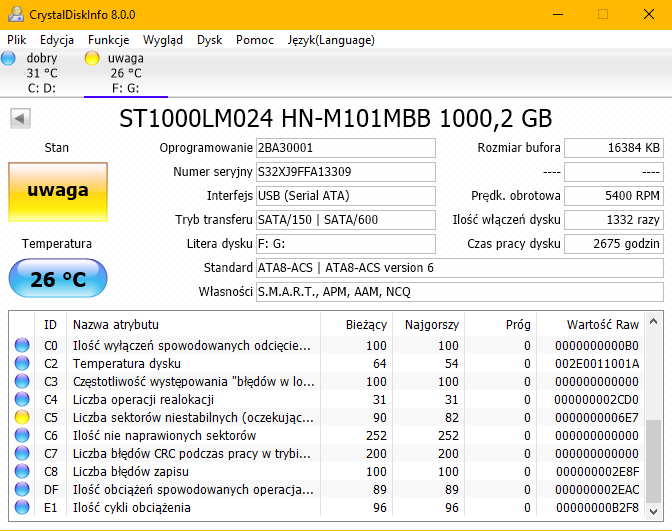Click the Litera dysku field F: G:
The height and width of the screenshot is (531, 672).
tap(346, 244)
